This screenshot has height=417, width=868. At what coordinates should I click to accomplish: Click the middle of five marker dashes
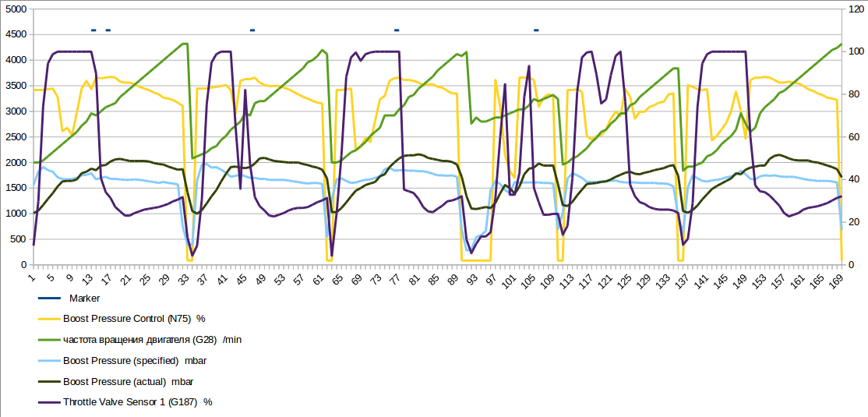click(x=252, y=30)
